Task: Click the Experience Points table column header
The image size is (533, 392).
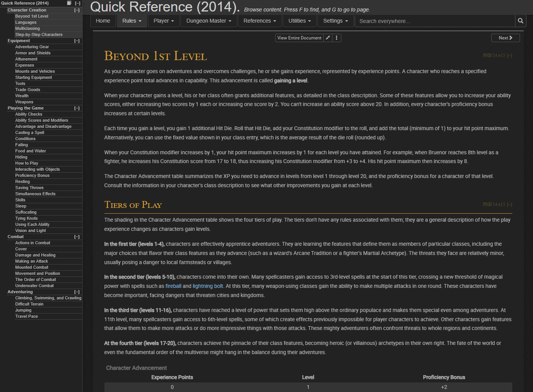Action: pyautogui.click(x=172, y=377)
